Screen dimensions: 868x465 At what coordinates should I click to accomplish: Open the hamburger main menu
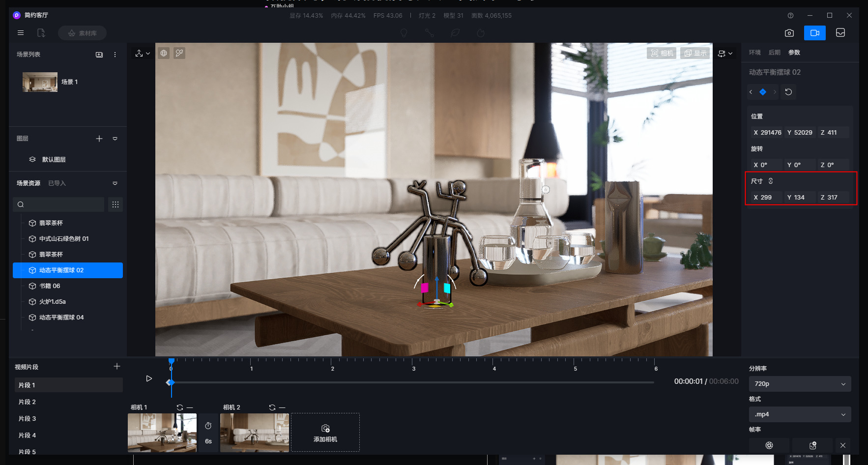[x=21, y=33]
